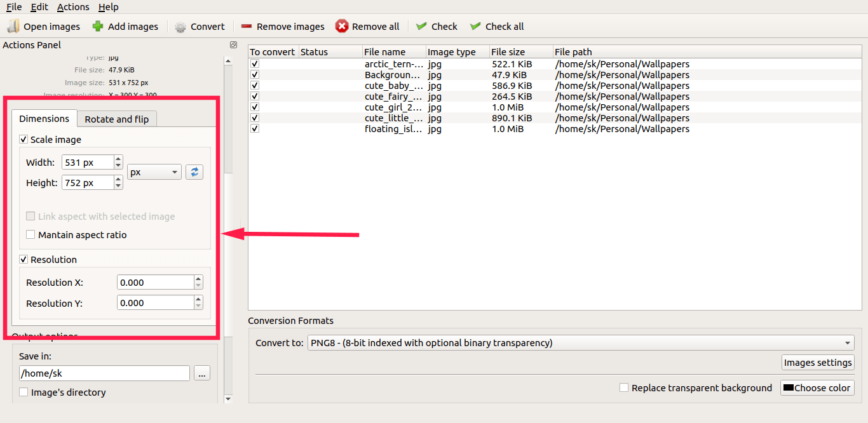Click the Choose color button
The image size is (868, 423).
click(817, 388)
